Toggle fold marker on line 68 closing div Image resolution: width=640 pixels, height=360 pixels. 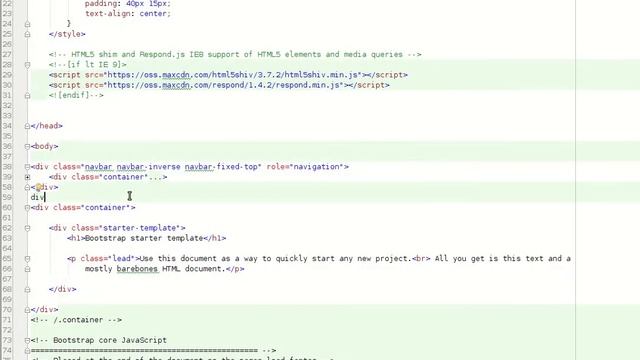pyautogui.click(x=27, y=289)
